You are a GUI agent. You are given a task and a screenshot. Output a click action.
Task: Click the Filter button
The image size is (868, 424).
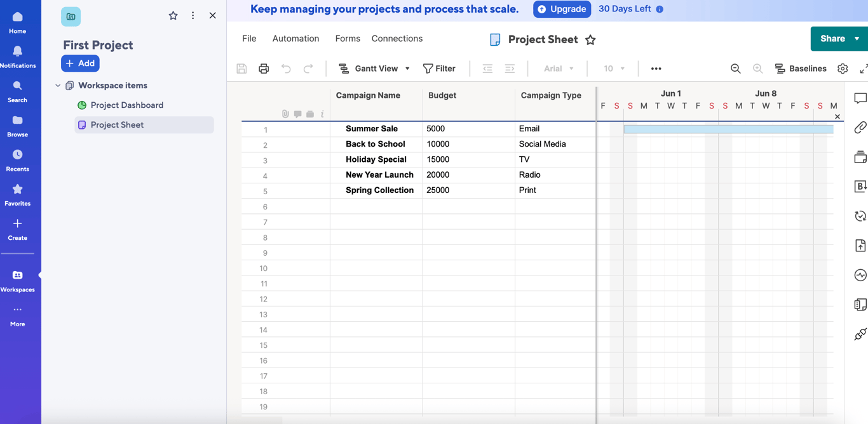point(439,69)
